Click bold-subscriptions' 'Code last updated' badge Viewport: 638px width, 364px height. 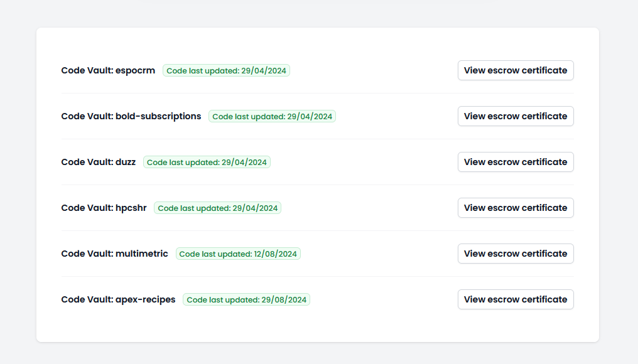[272, 116]
